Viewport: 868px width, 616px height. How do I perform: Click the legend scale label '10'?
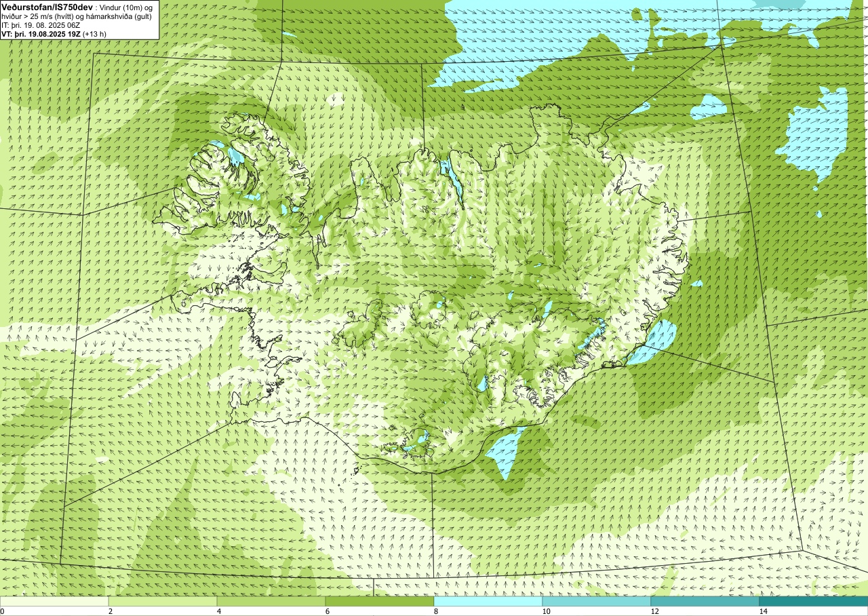pos(546,611)
